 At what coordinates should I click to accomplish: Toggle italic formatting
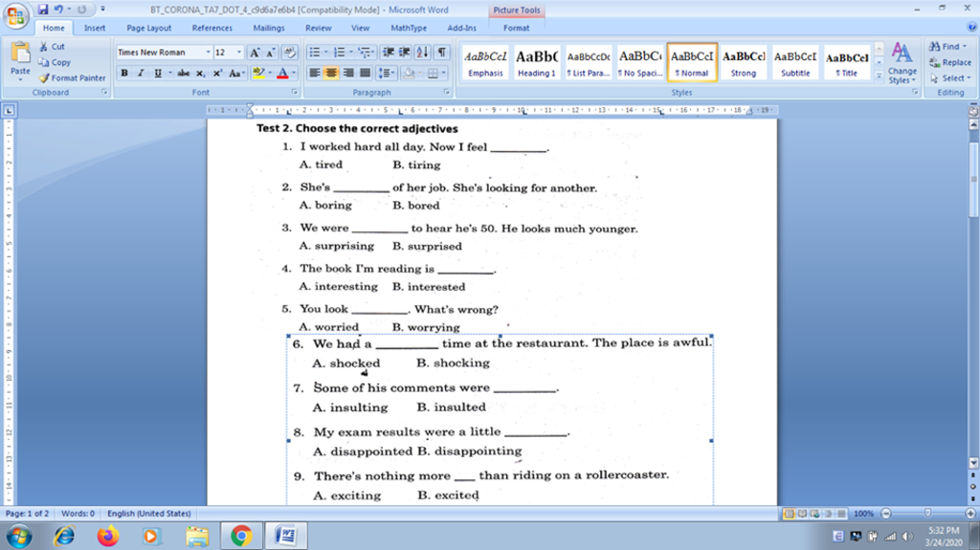[x=141, y=73]
